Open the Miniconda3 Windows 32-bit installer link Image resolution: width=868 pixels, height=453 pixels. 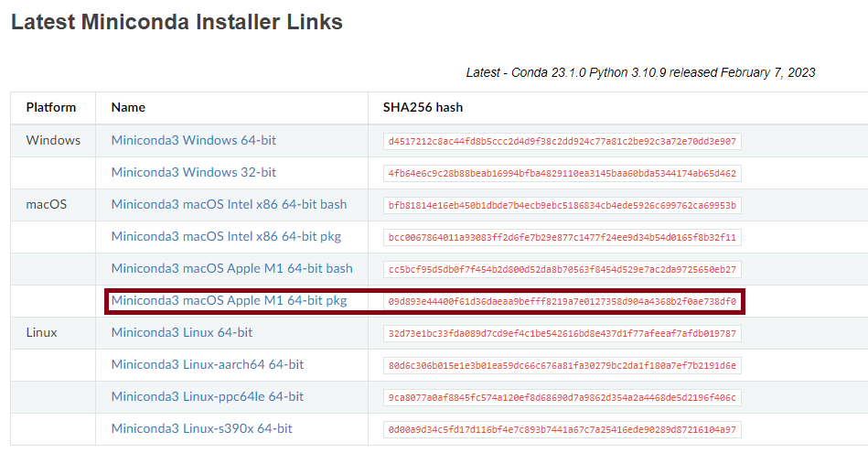[193, 172]
